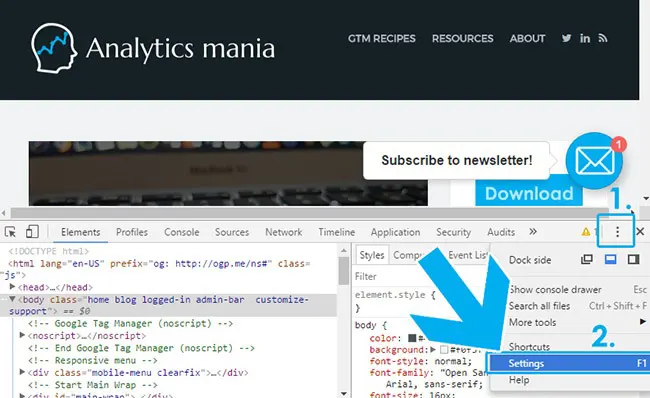This screenshot has height=398, width=650.
Task: Click Subscribe to newsletter bubble
Action: 456,160
